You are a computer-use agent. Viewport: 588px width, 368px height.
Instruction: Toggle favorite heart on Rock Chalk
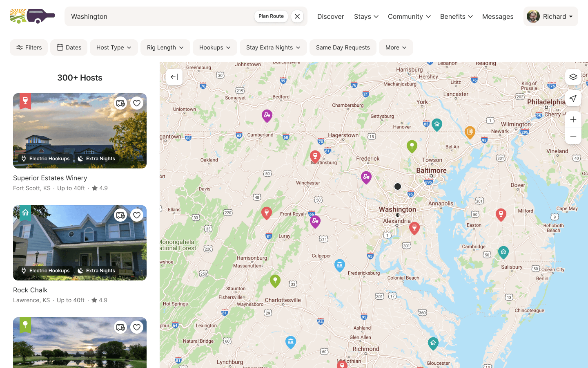pyautogui.click(x=137, y=215)
